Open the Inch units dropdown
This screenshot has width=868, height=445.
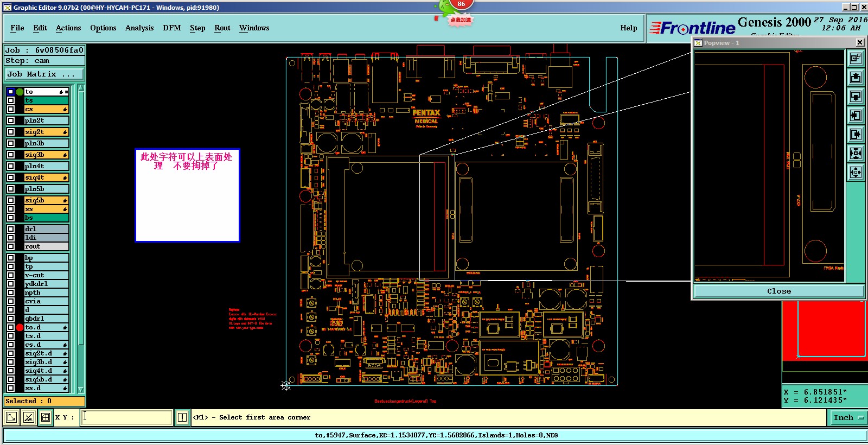(848, 417)
